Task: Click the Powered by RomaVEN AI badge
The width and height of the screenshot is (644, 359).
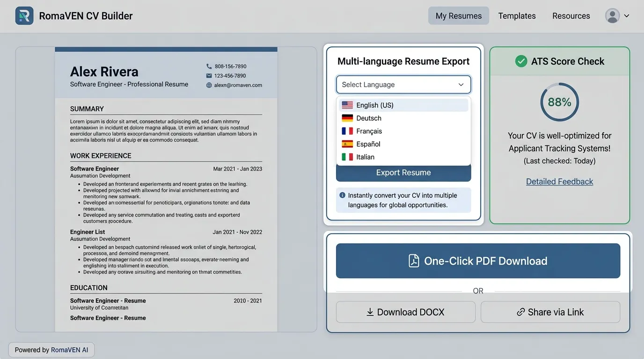Action: [x=51, y=350]
